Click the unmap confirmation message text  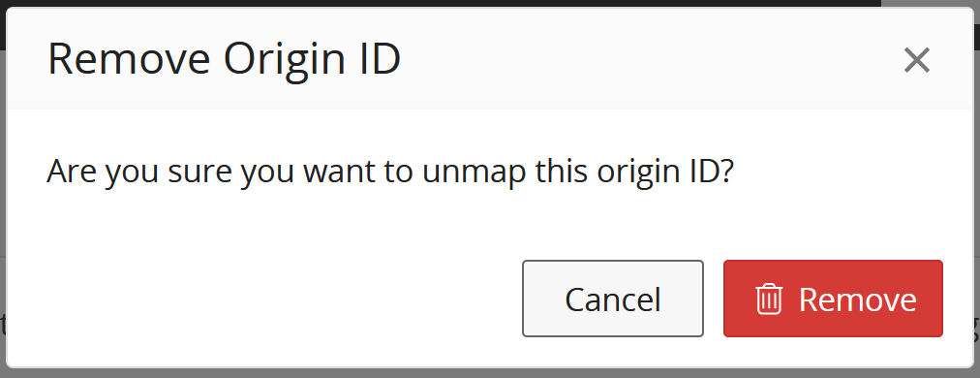[389, 172]
